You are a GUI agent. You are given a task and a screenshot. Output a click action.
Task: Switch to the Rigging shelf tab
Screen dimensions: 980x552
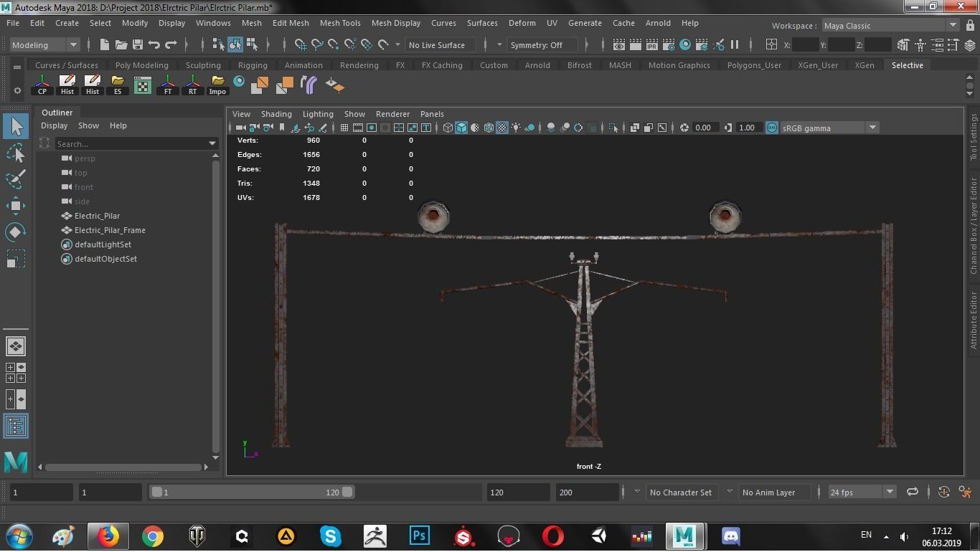(253, 65)
